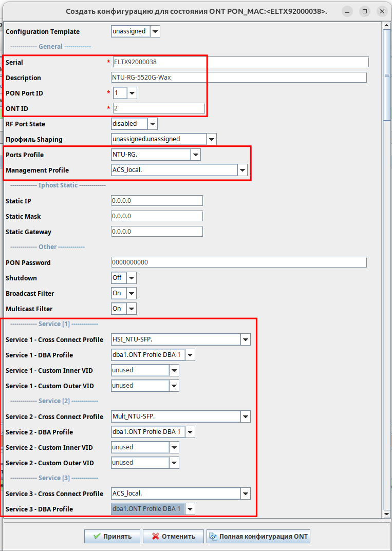Click the scrollbar down arrow

click(x=387, y=514)
